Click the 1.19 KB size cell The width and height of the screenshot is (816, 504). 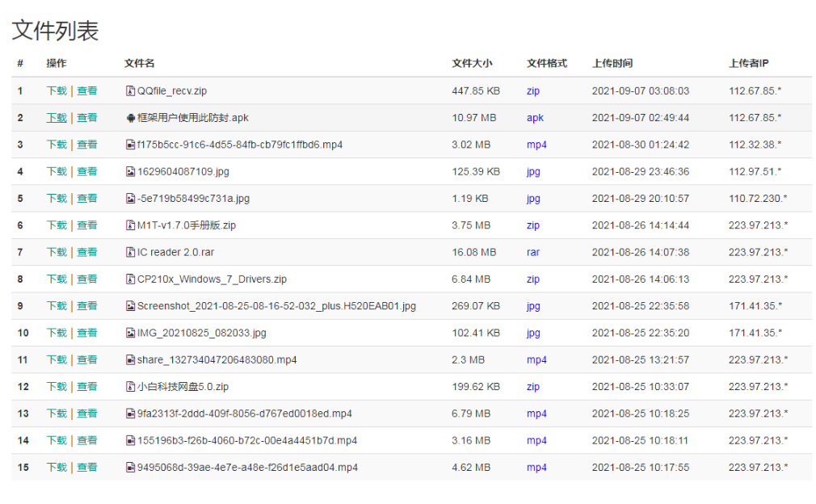[470, 199]
